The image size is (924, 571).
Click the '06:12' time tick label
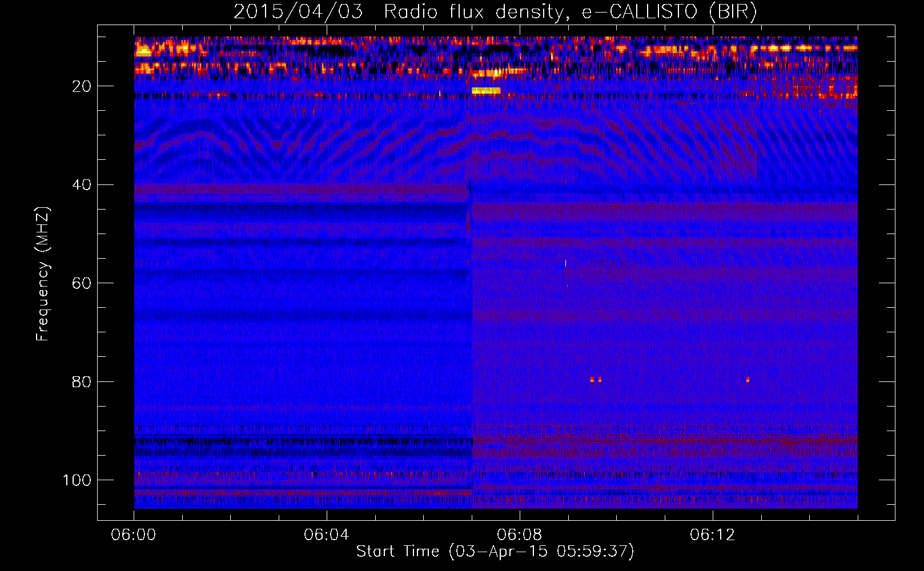pos(713,535)
